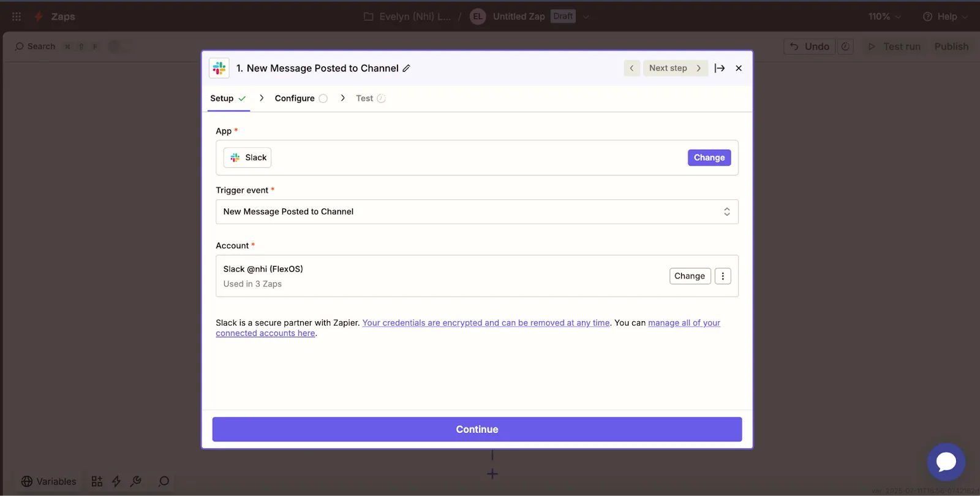Viewport: 980px width, 496px height.
Task: Expand the Zap title dropdown chevron
Action: click(586, 17)
